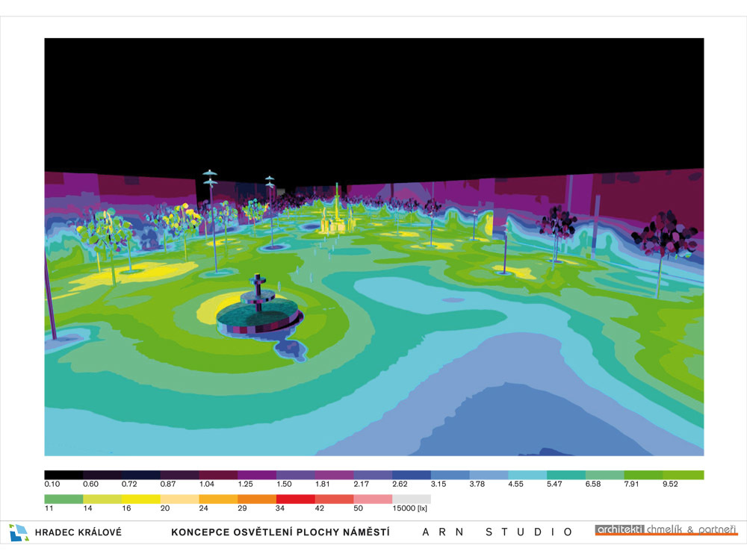Select the 4.55 cyan legend swatch
The image size is (747, 560).
527,475
